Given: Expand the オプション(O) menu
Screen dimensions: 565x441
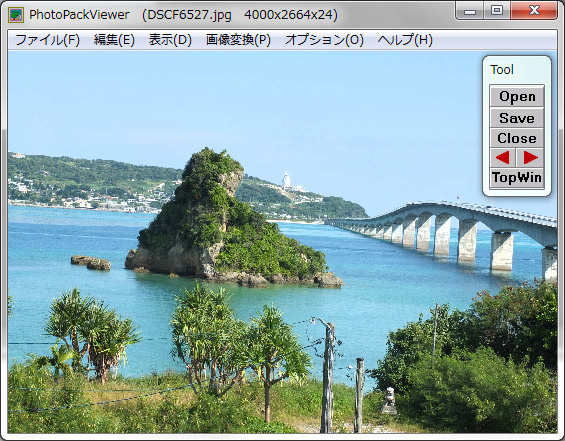Looking at the screenshot, I should tap(324, 40).
